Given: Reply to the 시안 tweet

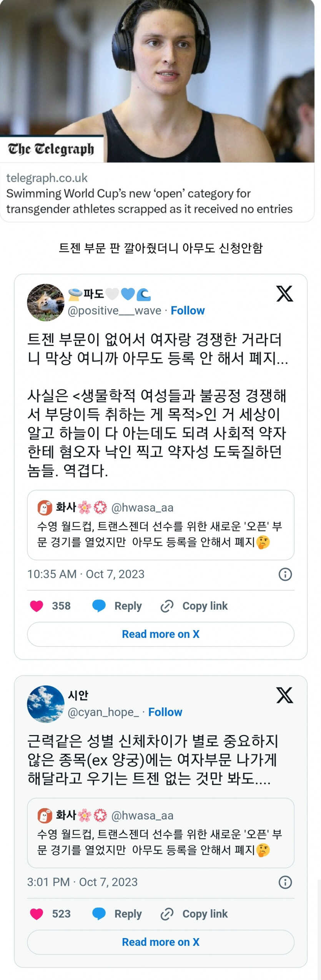Looking at the screenshot, I should tap(117, 914).
